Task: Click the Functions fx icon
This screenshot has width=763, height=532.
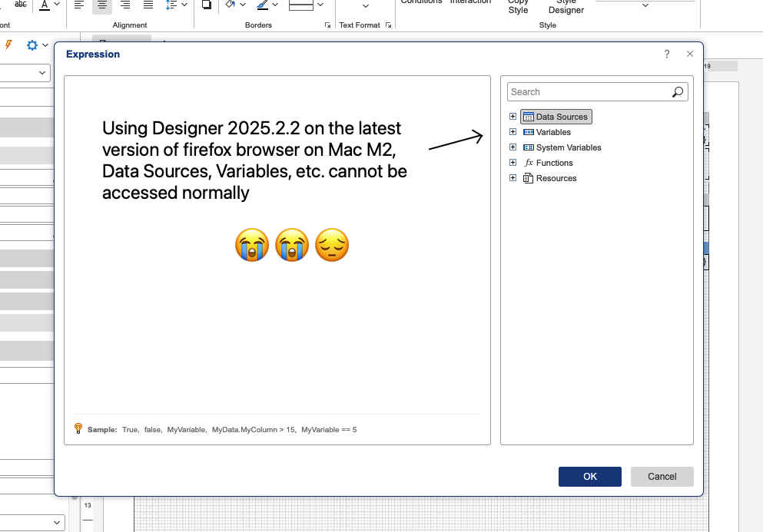Action: [x=528, y=163]
